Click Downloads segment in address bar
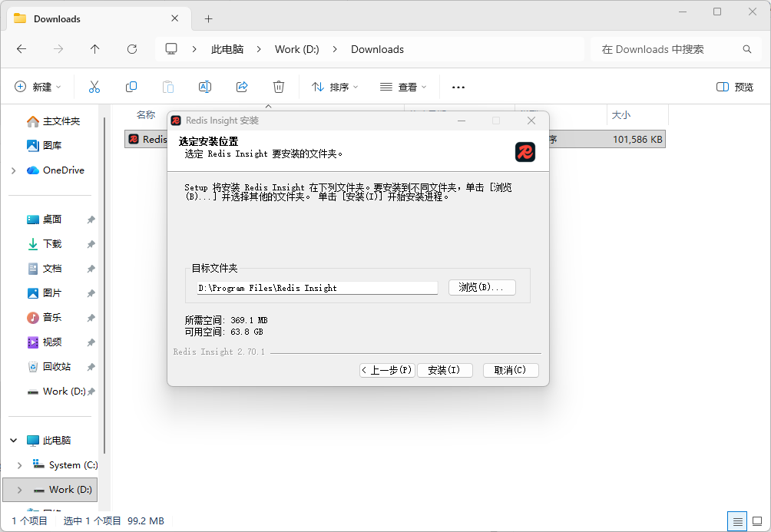771x532 pixels. coord(377,49)
